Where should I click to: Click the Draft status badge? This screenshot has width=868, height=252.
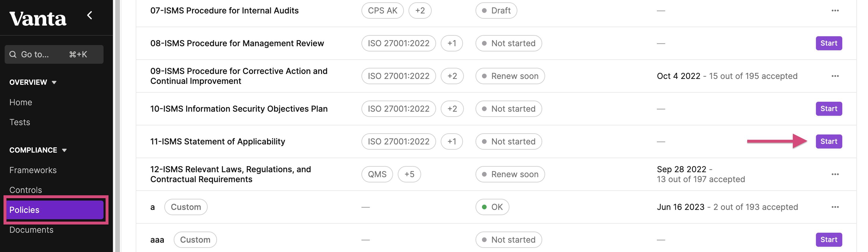click(496, 11)
